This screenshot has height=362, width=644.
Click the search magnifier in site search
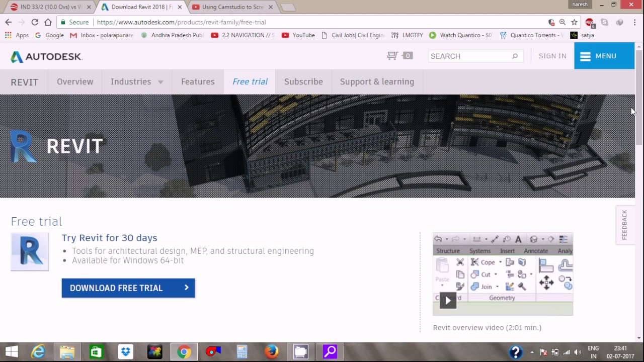click(515, 56)
